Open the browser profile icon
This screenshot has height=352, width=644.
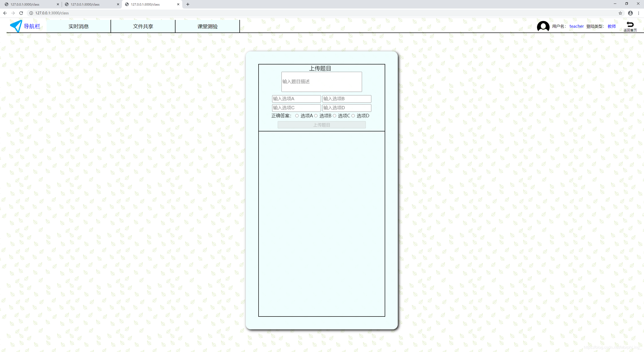(630, 13)
